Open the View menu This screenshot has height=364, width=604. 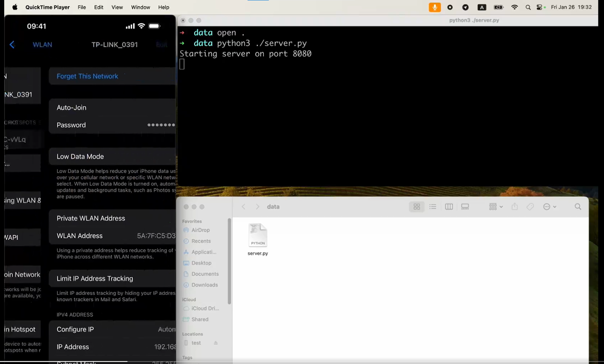pyautogui.click(x=117, y=7)
